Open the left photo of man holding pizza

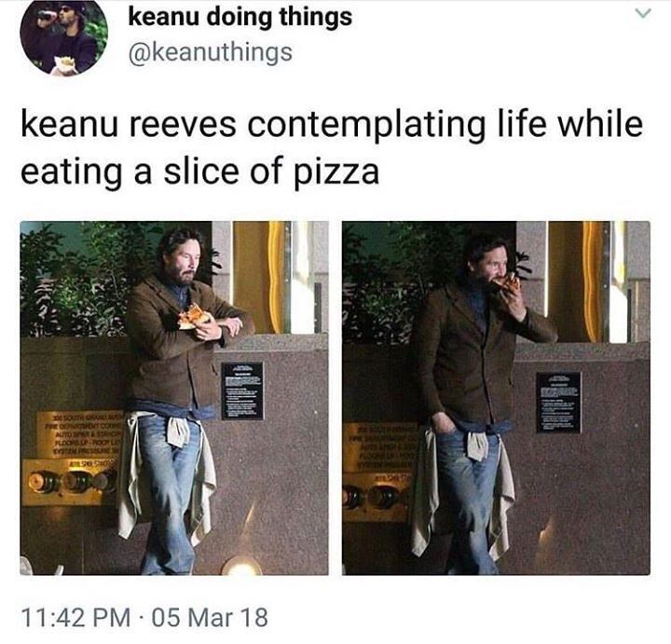tap(174, 398)
